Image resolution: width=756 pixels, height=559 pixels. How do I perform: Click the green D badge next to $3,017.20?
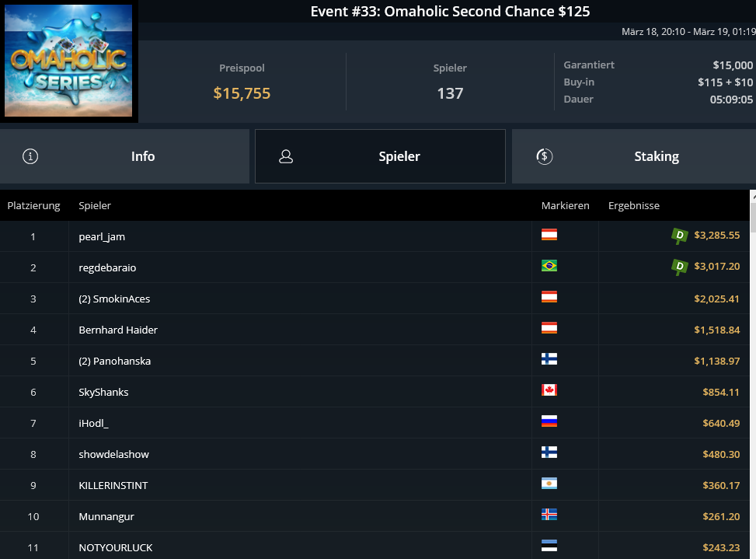pyautogui.click(x=679, y=267)
